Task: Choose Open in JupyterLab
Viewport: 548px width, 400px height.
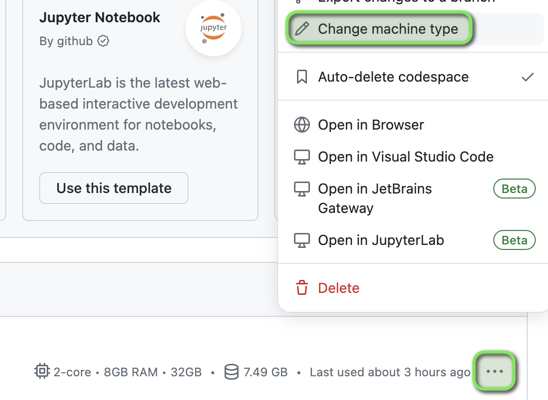Action: (414, 240)
